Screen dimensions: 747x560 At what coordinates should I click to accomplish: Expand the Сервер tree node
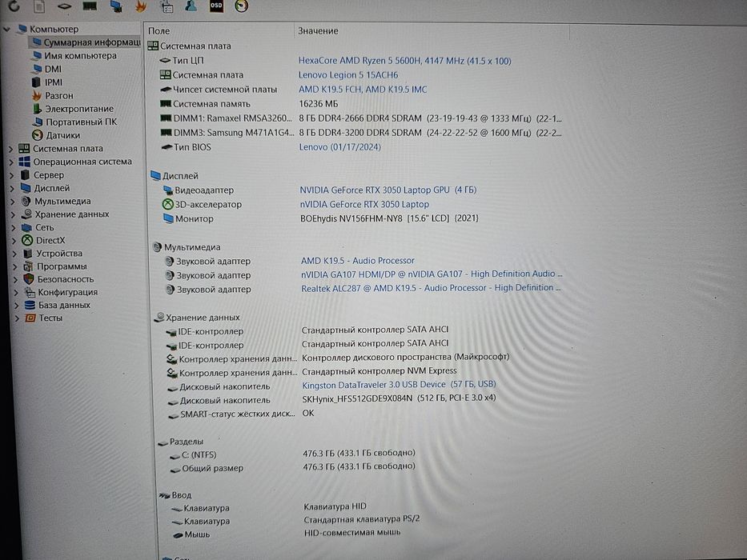tap(12, 176)
